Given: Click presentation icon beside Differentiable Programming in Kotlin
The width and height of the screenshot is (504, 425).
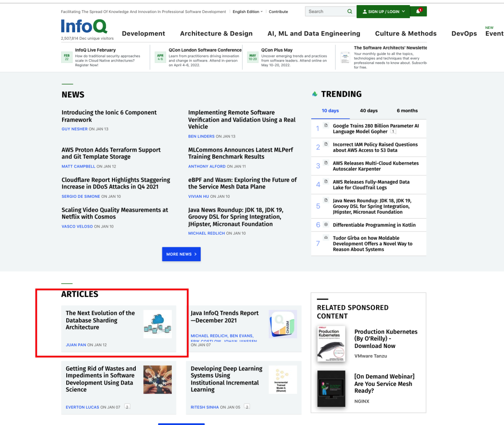Looking at the screenshot, I should coord(326,224).
